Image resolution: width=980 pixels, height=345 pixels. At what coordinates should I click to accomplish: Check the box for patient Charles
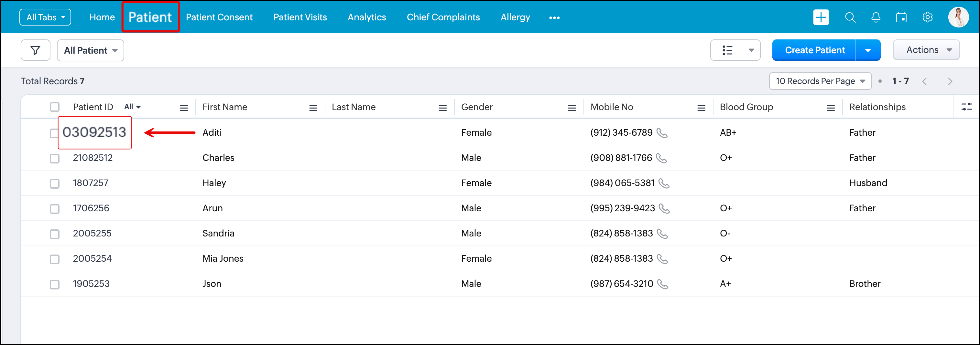(x=55, y=158)
